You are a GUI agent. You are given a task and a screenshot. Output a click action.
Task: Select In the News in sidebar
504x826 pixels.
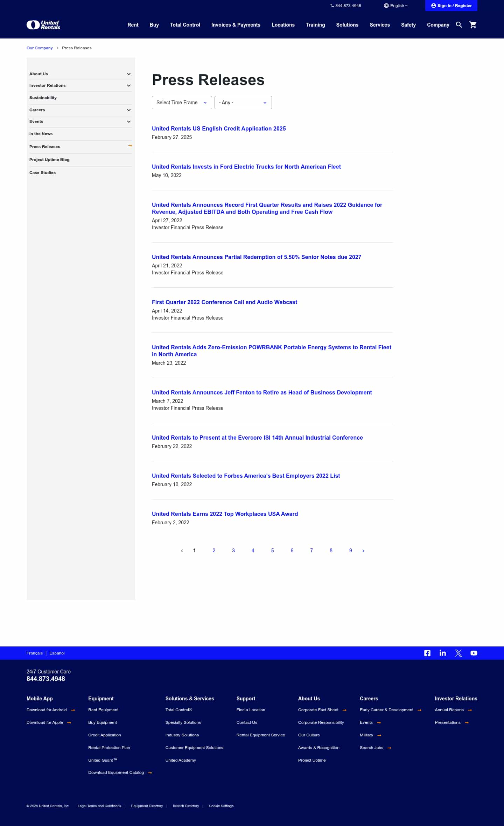click(x=41, y=134)
